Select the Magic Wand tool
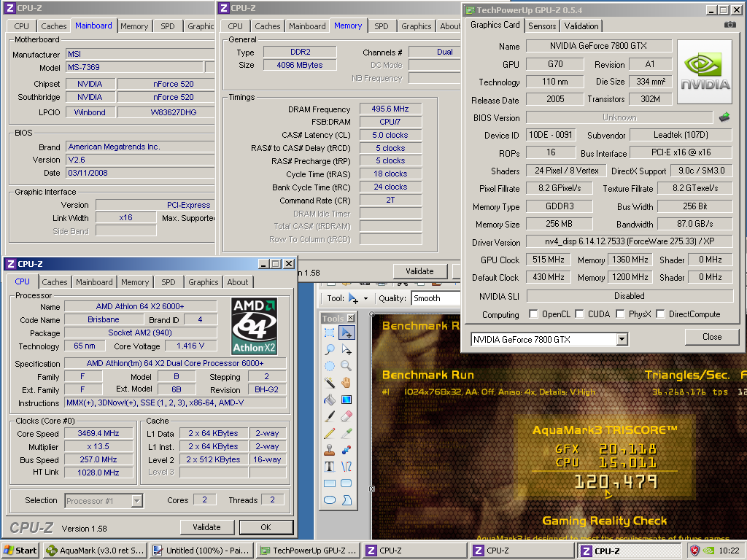 click(330, 382)
